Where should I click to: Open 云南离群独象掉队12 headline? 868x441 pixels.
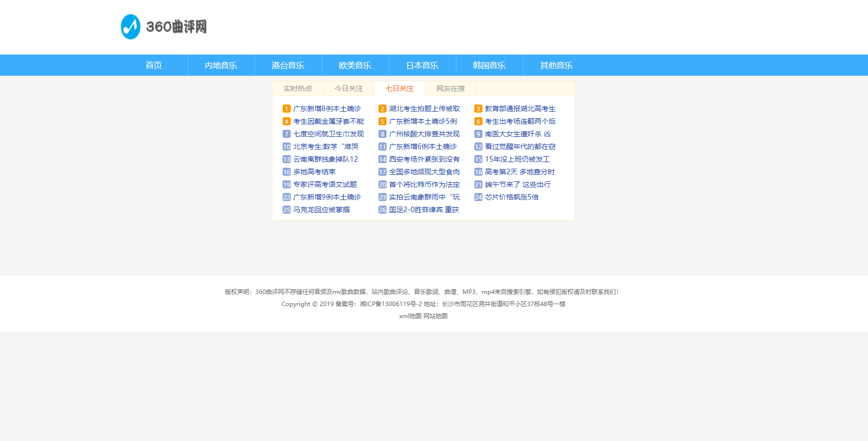pos(325,159)
